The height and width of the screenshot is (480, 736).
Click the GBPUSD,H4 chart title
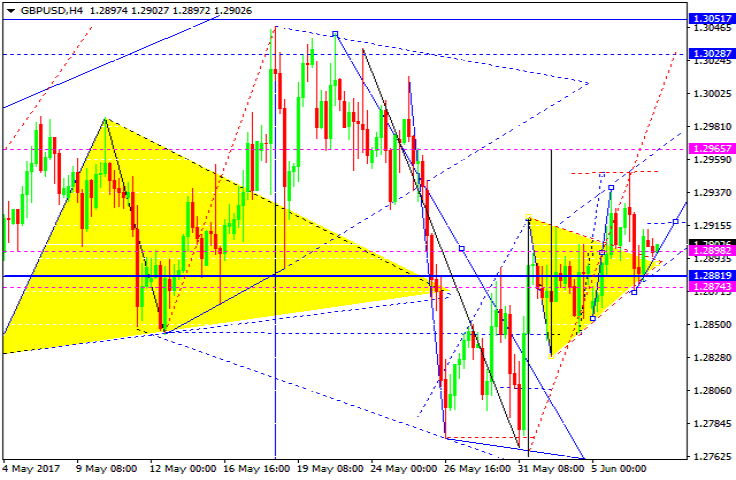[x=36, y=9]
